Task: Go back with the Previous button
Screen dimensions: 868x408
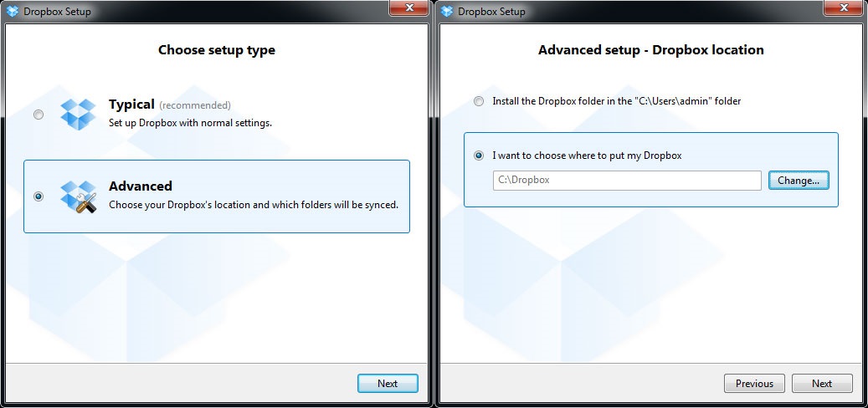Action: pos(754,383)
